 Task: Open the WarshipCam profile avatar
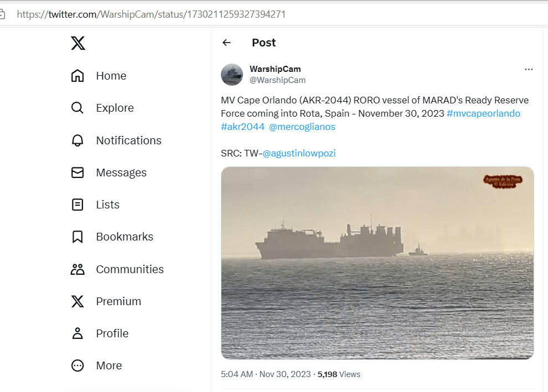pyautogui.click(x=232, y=75)
